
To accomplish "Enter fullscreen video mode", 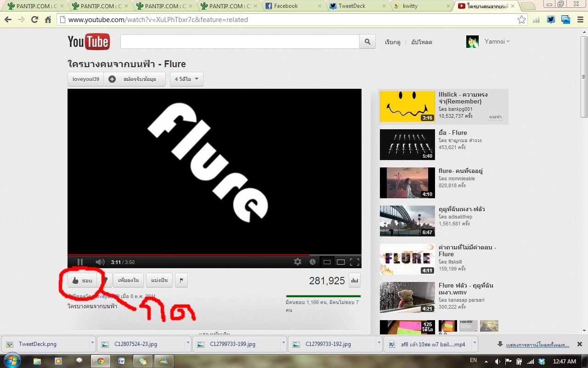I will pyautogui.click(x=355, y=262).
